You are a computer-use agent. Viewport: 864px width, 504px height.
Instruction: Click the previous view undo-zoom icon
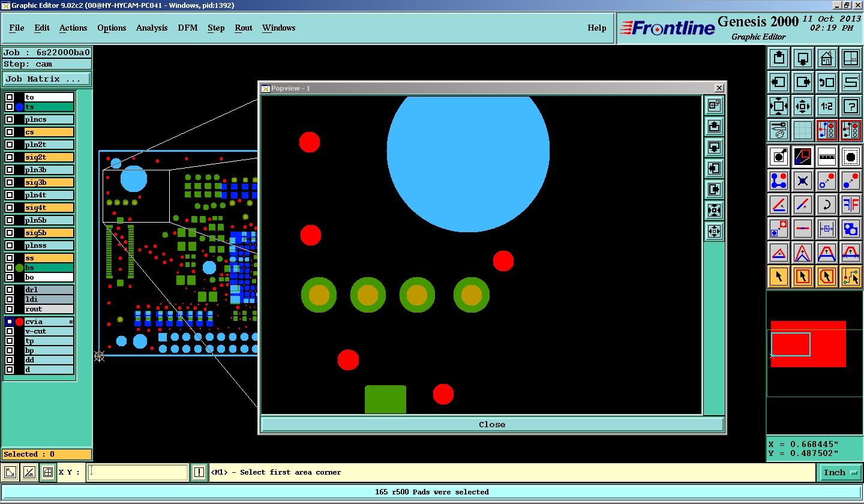pyautogui.click(x=827, y=82)
